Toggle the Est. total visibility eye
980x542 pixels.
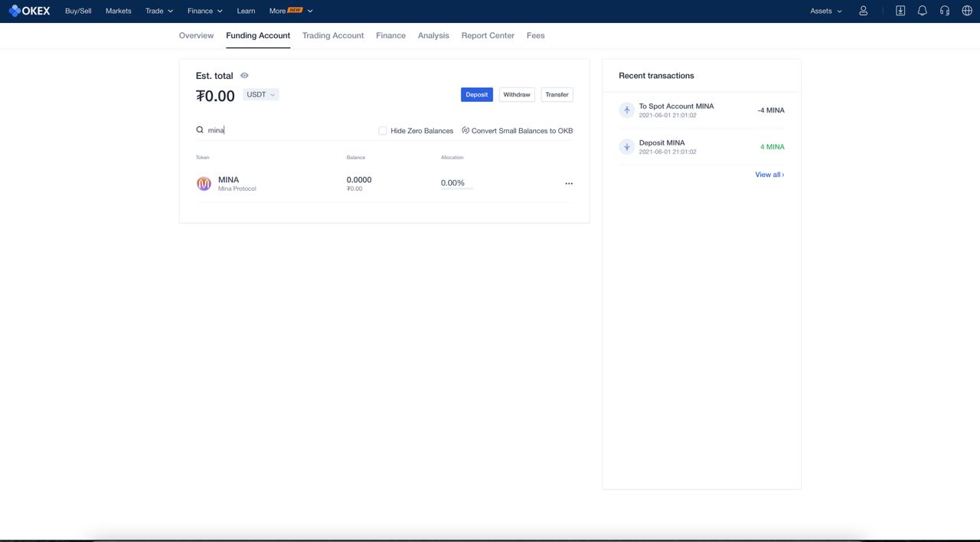244,76
